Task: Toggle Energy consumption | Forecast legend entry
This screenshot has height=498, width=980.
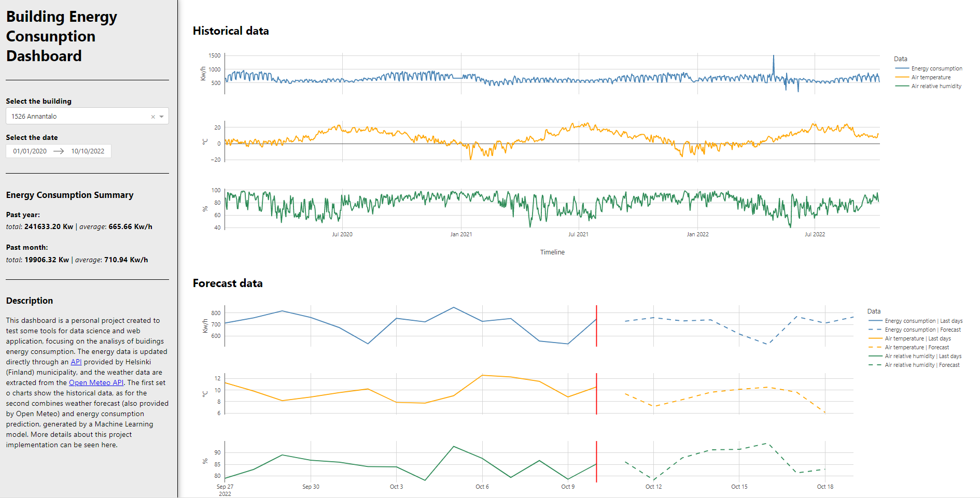Action: (915, 330)
